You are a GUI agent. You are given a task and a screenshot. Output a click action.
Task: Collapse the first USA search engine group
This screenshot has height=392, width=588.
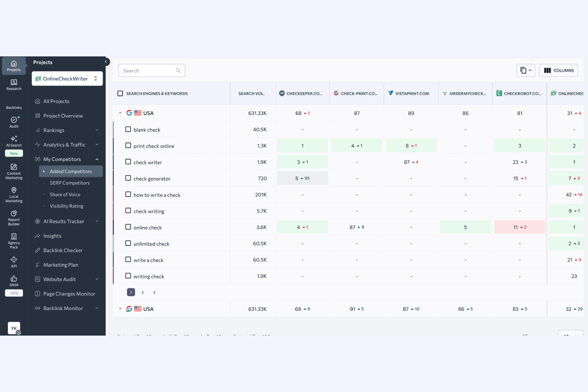(x=120, y=113)
